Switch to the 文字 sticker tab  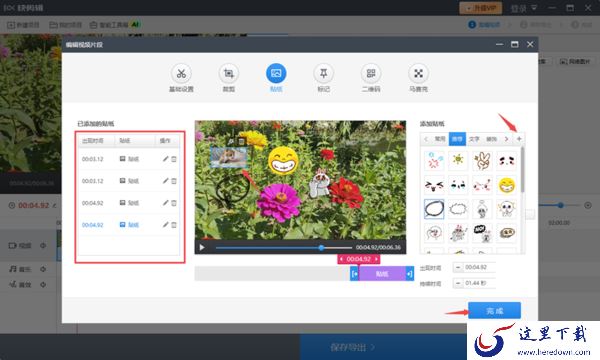tap(474, 139)
